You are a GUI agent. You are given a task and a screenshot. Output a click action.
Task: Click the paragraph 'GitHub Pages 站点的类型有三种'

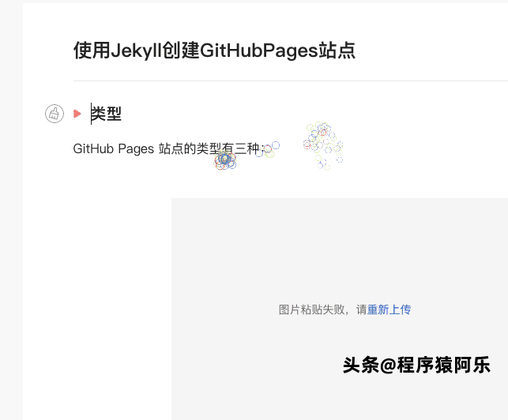168,149
